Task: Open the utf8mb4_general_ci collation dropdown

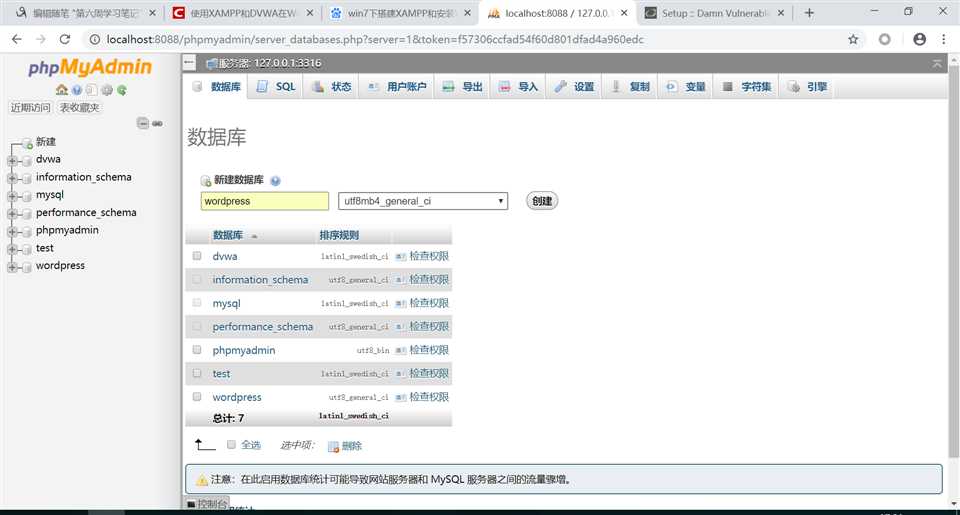Action: (422, 201)
